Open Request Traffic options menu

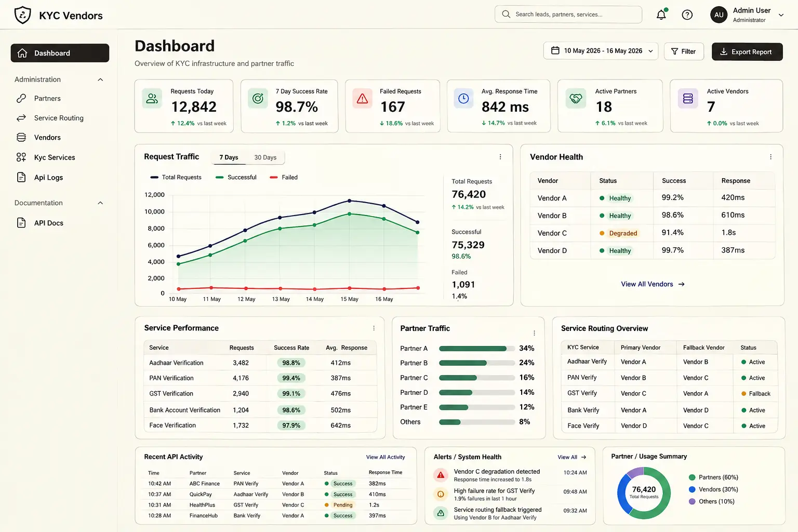[x=500, y=157]
